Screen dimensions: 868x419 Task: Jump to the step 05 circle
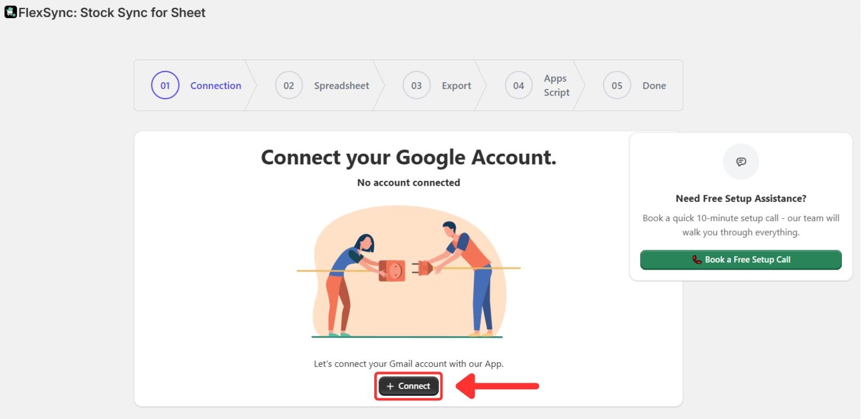(x=617, y=85)
